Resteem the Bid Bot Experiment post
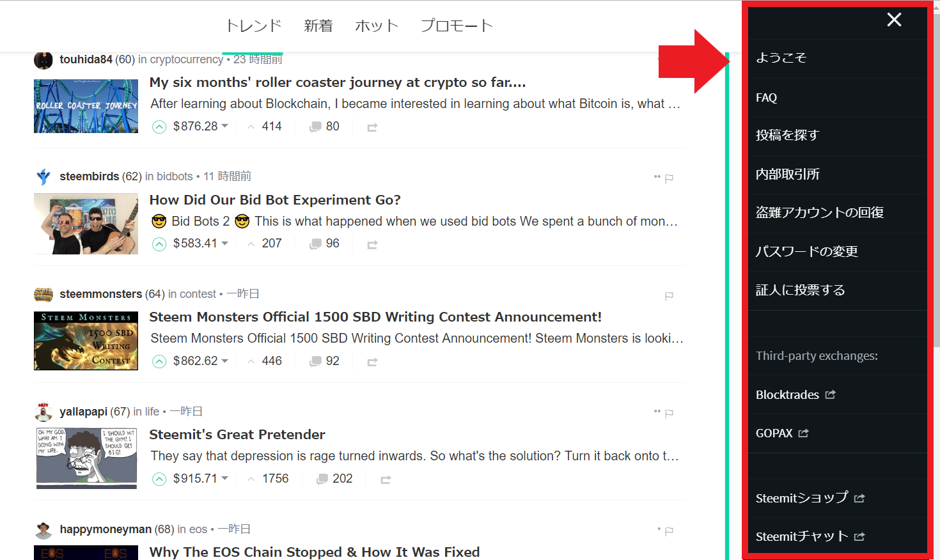This screenshot has width=940, height=560. point(372,245)
